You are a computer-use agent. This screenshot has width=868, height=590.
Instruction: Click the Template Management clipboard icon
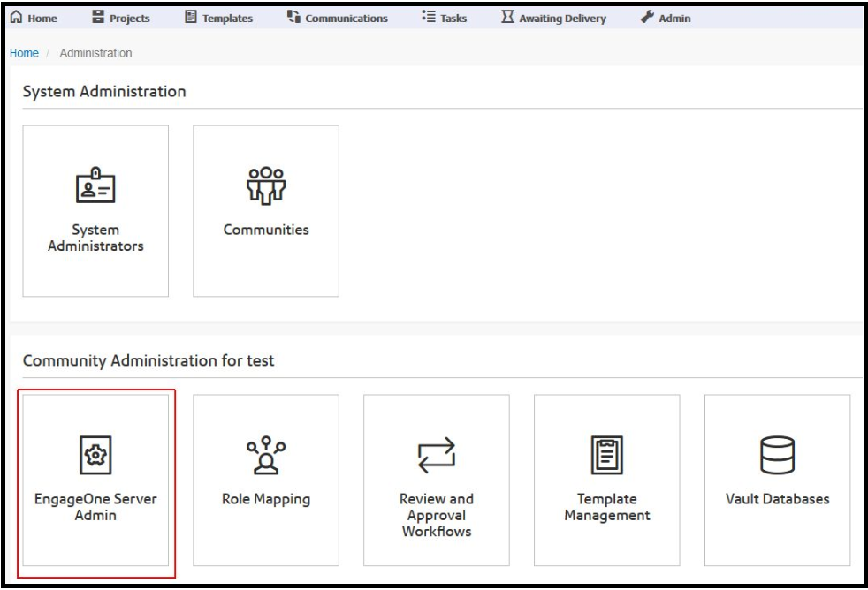[607, 455]
